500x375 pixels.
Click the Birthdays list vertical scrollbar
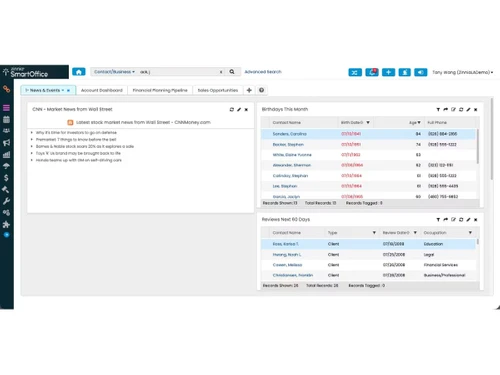click(x=478, y=147)
